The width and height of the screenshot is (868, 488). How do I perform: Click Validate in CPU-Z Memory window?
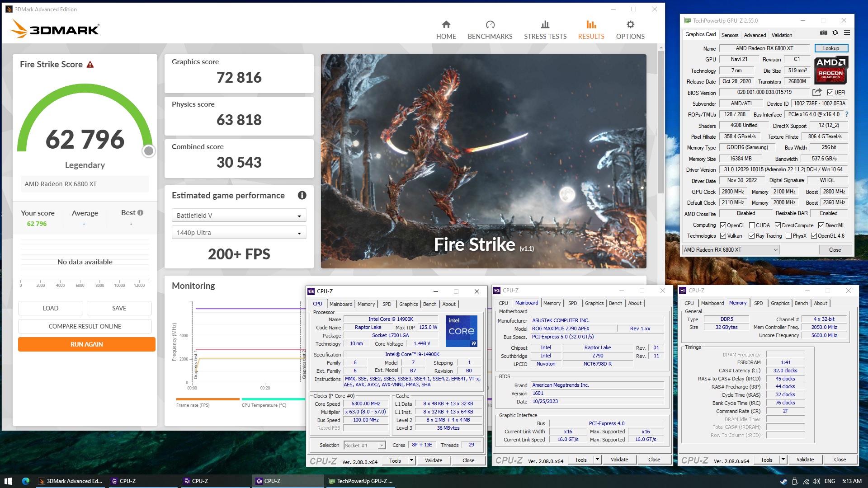(x=805, y=460)
